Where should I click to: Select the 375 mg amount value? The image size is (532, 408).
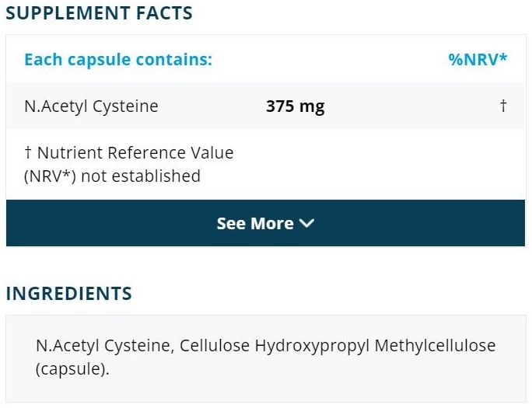click(295, 106)
